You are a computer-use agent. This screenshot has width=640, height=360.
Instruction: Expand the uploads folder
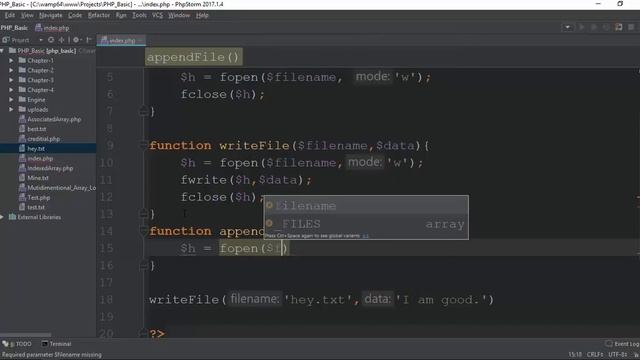pyautogui.click(x=11, y=109)
